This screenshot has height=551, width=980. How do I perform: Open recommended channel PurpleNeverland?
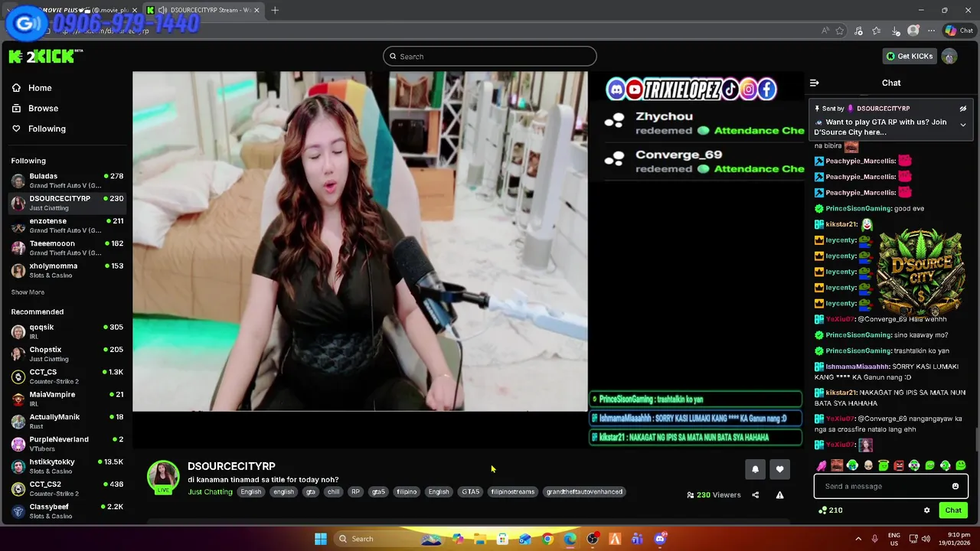(x=67, y=444)
